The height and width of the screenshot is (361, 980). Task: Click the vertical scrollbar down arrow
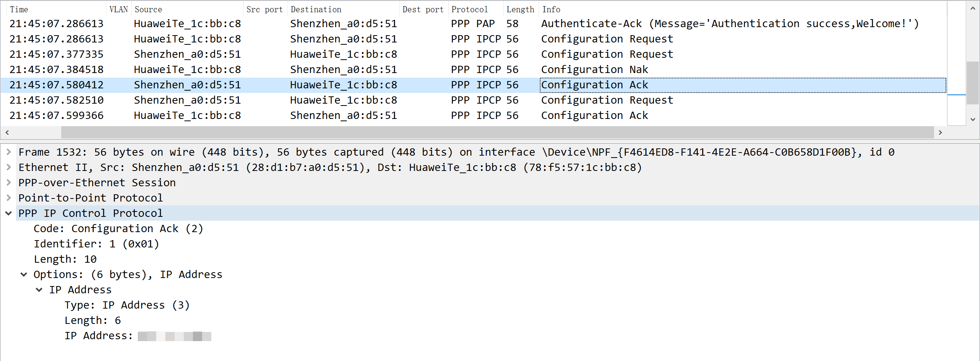(973, 119)
